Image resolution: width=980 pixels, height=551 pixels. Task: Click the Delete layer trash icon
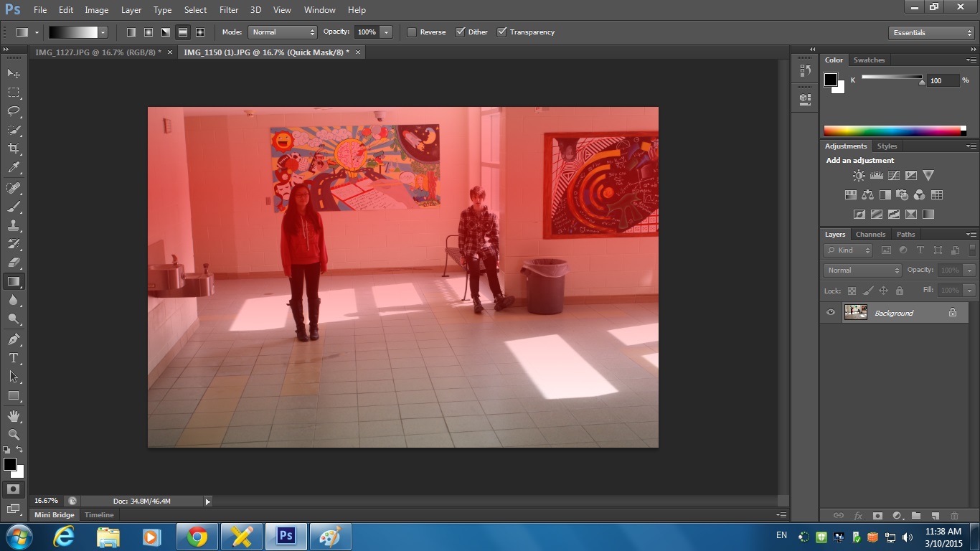point(954,515)
